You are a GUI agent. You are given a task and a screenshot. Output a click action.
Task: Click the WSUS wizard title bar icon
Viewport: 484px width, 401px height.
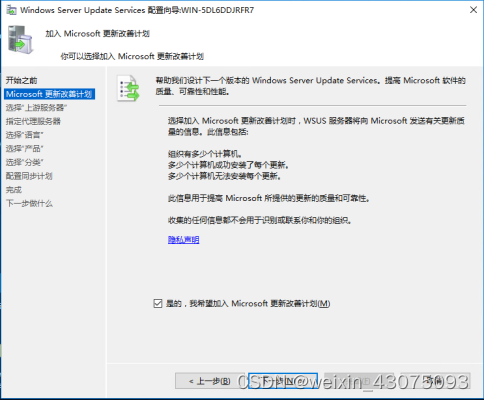coord(11,10)
